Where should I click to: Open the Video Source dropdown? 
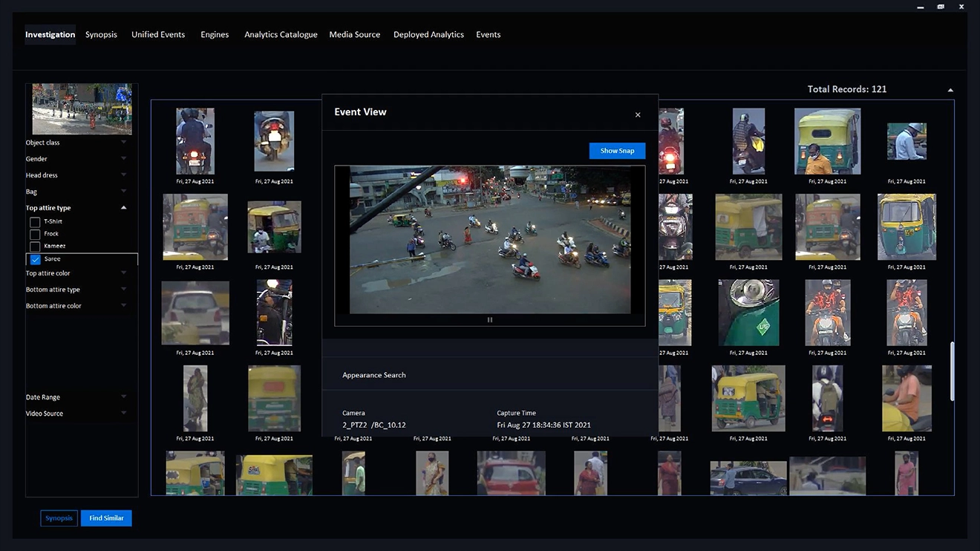[123, 414]
